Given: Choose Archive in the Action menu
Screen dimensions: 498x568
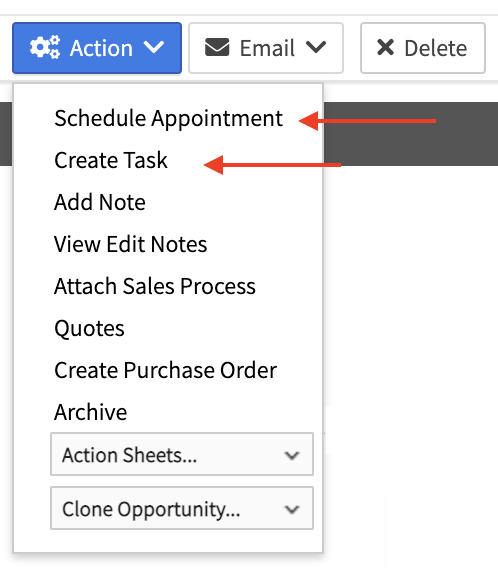Looking at the screenshot, I should [x=91, y=412].
